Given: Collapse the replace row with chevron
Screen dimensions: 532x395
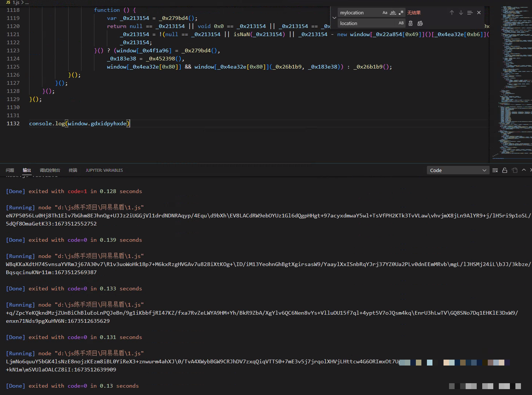Looking at the screenshot, I should point(334,18).
